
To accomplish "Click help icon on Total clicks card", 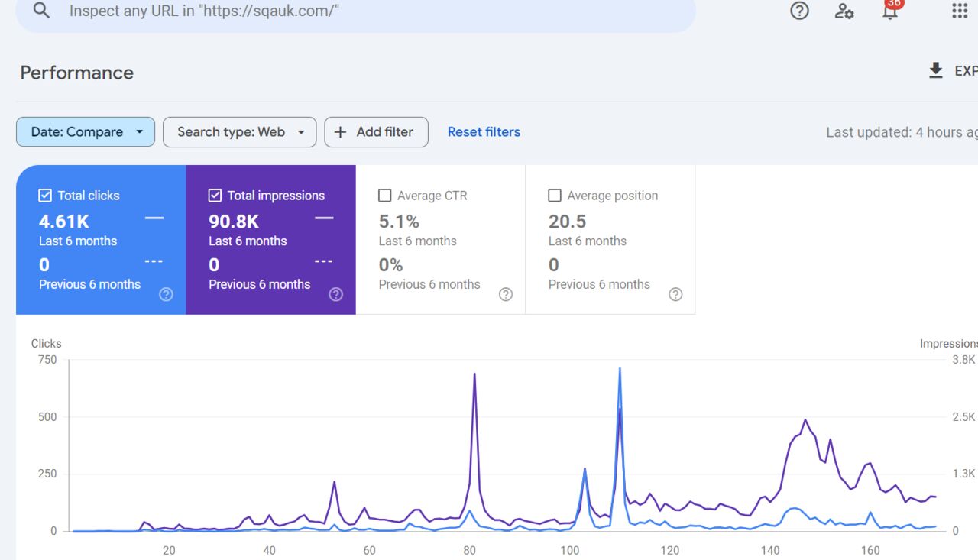I will click(x=166, y=294).
